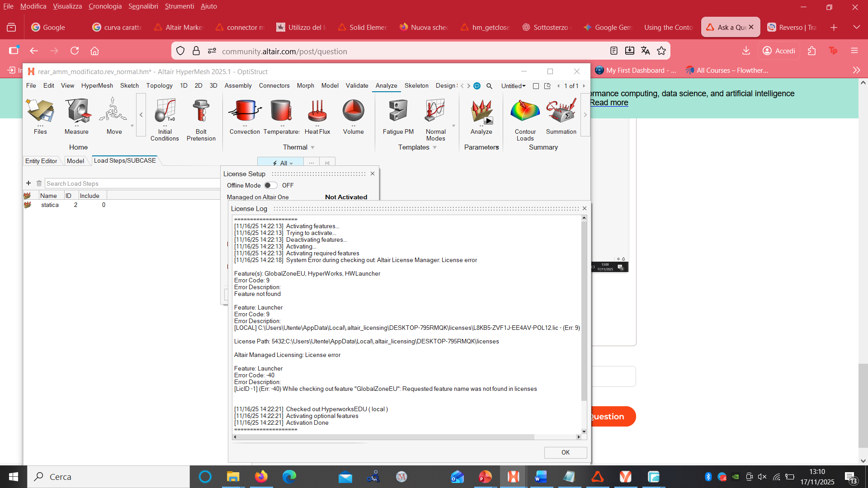Viewport: 868px width, 488px height.
Task: Click the License Log horizontal scrollbar
Action: pyautogui.click(x=384, y=437)
